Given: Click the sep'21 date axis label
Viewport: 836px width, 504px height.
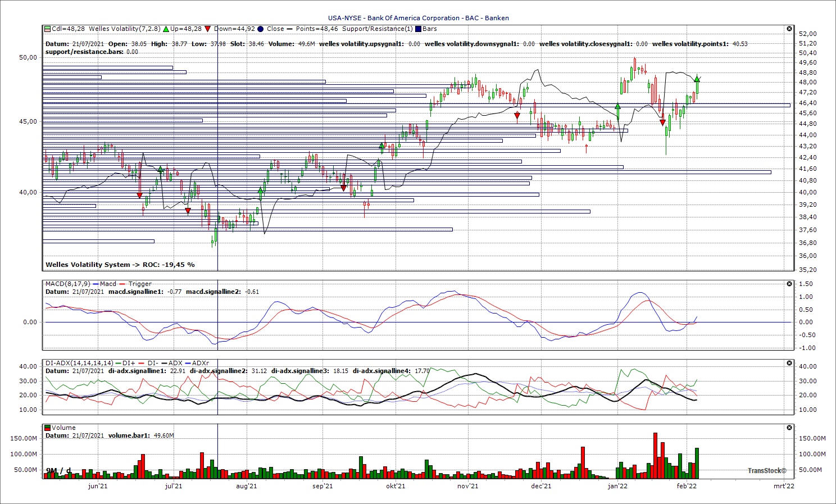Looking at the screenshot, I should 322,486.
